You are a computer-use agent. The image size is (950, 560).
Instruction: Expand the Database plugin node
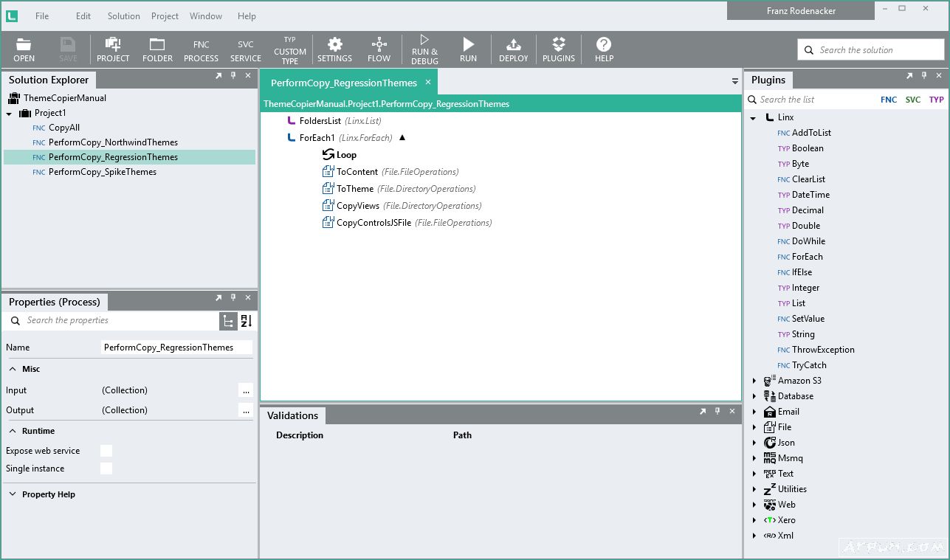(754, 396)
